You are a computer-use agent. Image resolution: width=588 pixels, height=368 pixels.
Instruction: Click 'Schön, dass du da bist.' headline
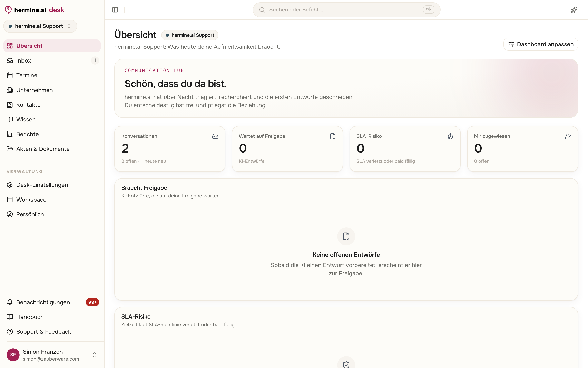175,84
